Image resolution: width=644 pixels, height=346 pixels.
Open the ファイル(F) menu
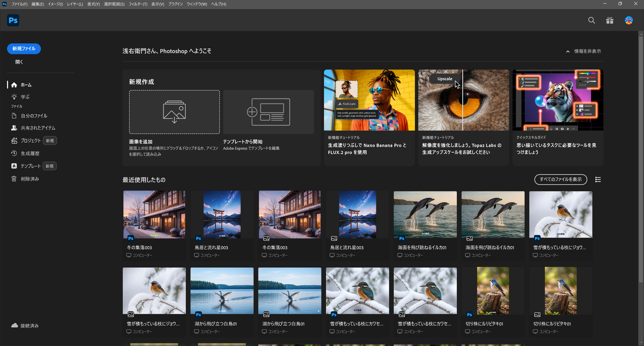(19, 4)
